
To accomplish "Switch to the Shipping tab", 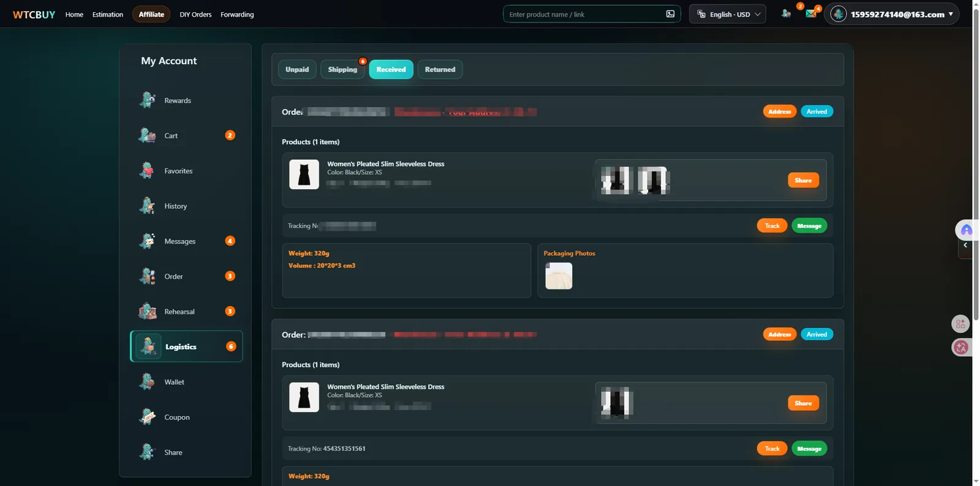I will [x=342, y=69].
